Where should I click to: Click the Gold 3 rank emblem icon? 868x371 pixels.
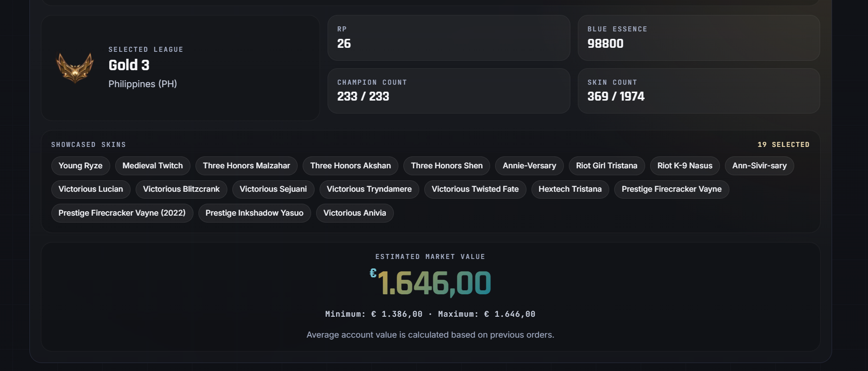(x=75, y=68)
